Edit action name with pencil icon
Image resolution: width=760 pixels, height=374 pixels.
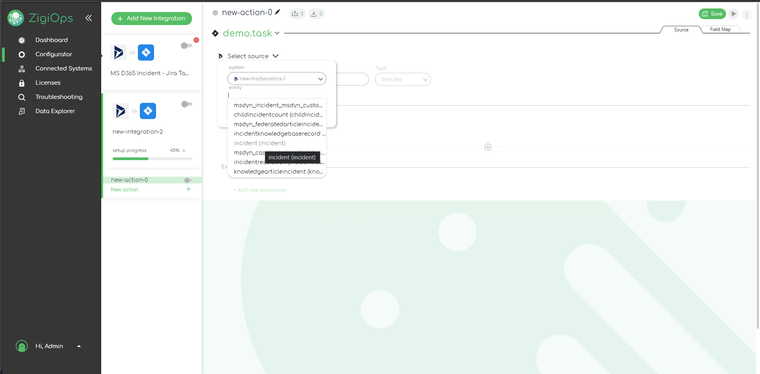pos(278,12)
